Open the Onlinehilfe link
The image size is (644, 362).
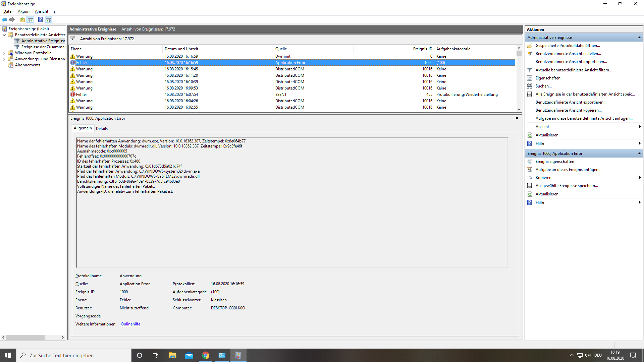coord(130,324)
